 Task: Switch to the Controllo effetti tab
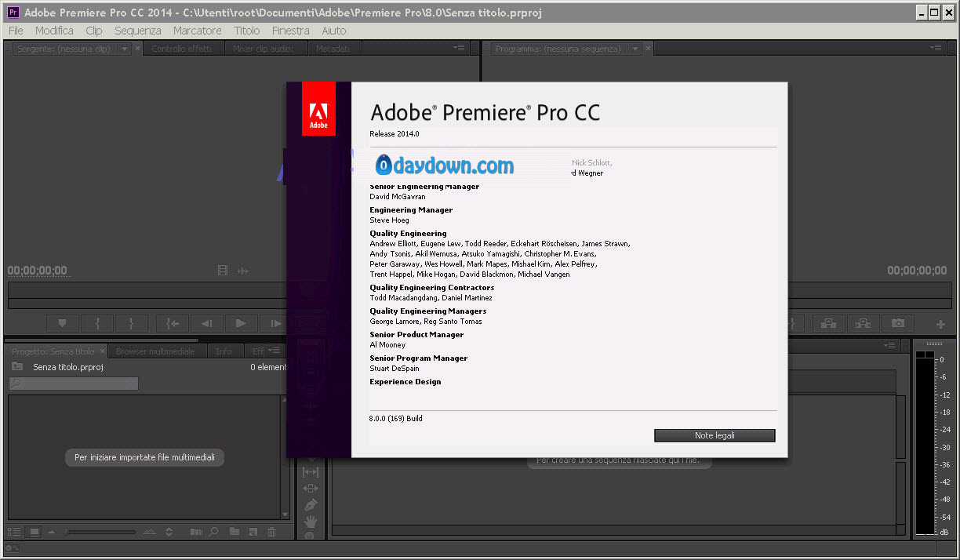coord(182,49)
